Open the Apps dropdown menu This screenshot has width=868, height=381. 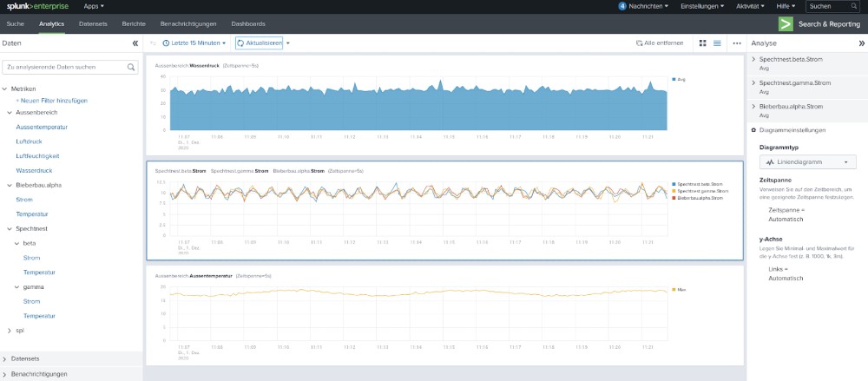coord(94,6)
